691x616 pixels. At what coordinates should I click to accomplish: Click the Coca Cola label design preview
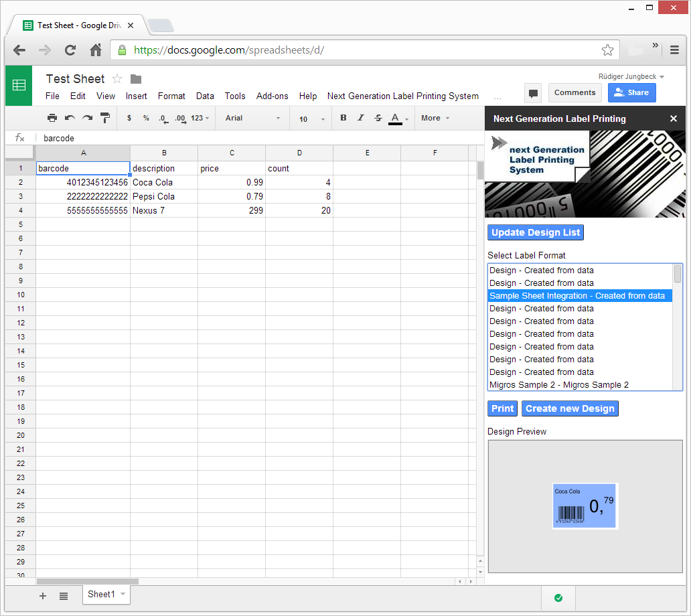point(585,506)
